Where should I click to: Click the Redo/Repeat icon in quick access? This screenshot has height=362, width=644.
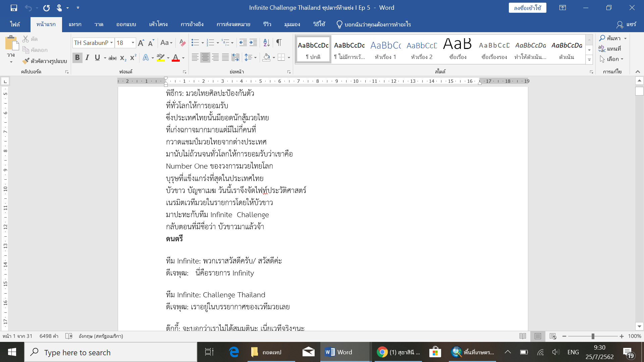[x=46, y=8]
